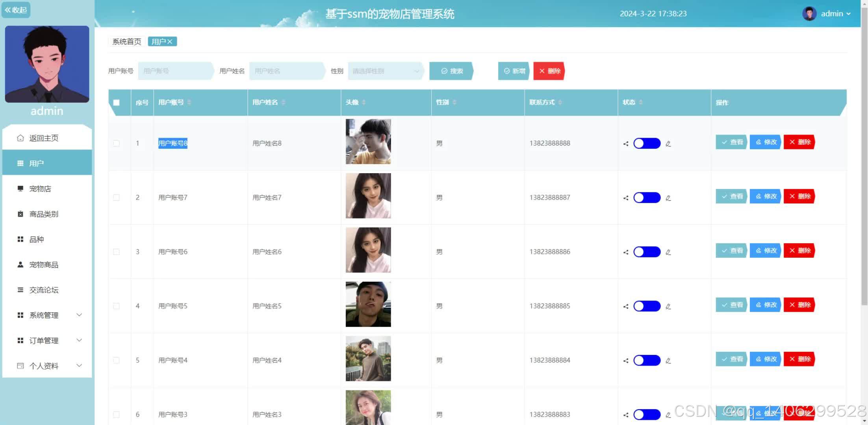Click the 宠物商品 sidebar person icon
868x425 pixels.
(x=20, y=264)
